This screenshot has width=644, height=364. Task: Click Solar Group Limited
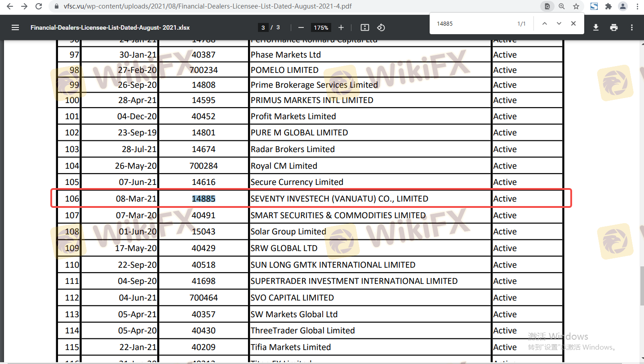point(289,232)
